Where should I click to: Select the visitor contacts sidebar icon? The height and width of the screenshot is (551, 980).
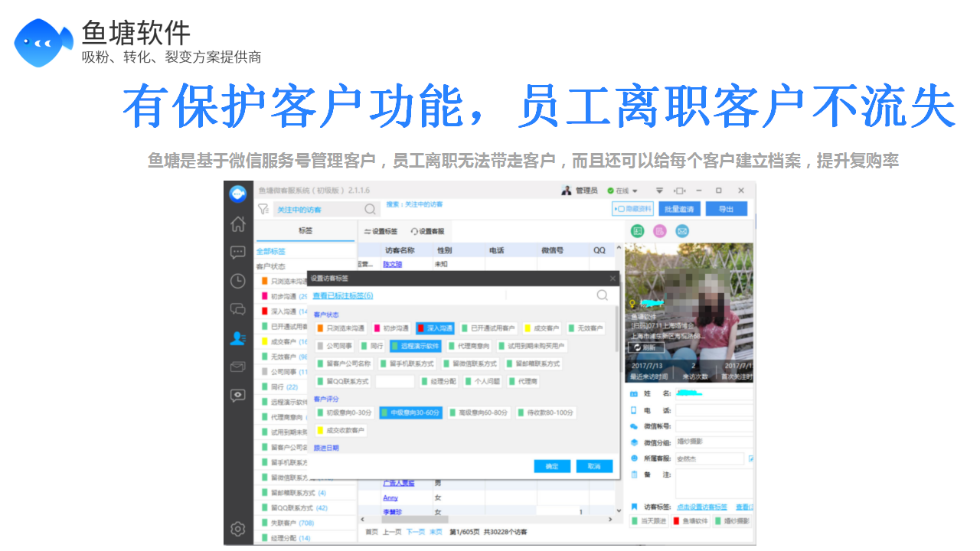point(238,338)
